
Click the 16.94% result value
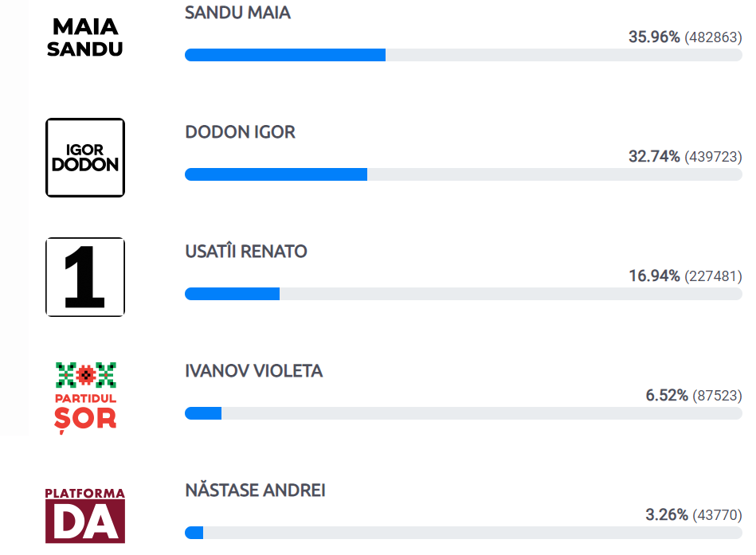[654, 276]
